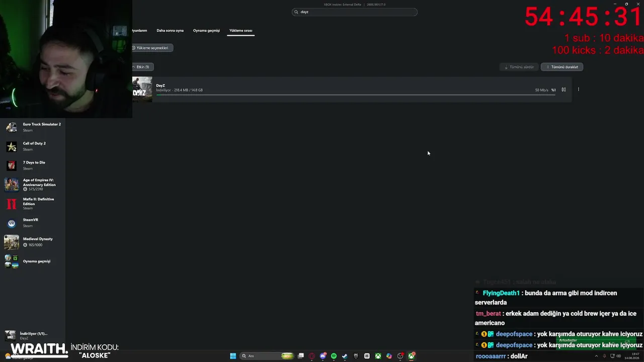Open Epic Games Launcher from the taskbar

tap(356, 356)
